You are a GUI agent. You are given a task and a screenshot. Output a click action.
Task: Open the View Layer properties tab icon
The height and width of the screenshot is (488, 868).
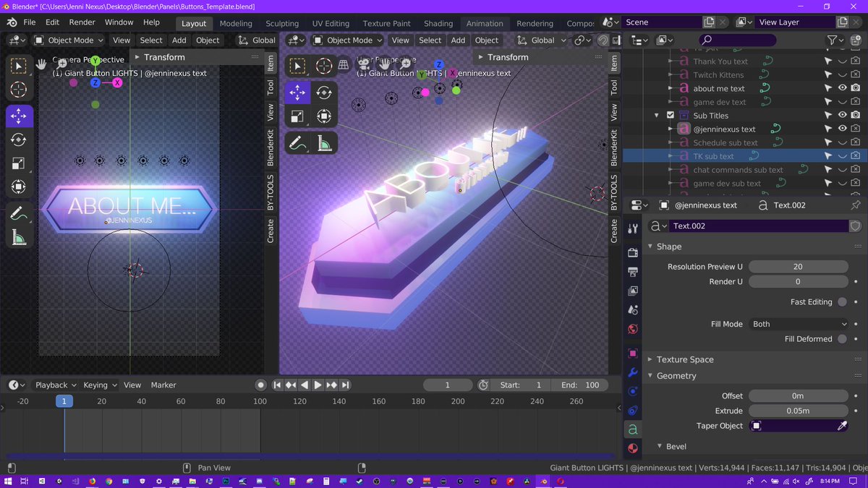point(633,291)
